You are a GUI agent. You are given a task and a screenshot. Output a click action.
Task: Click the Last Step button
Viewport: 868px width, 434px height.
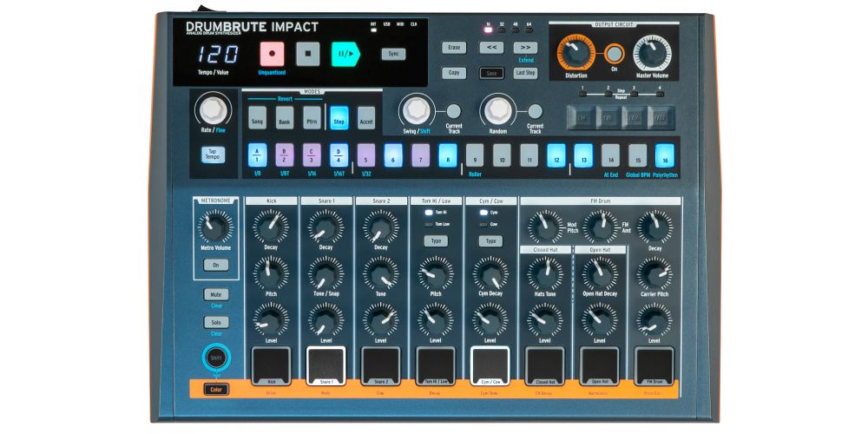coord(525,73)
